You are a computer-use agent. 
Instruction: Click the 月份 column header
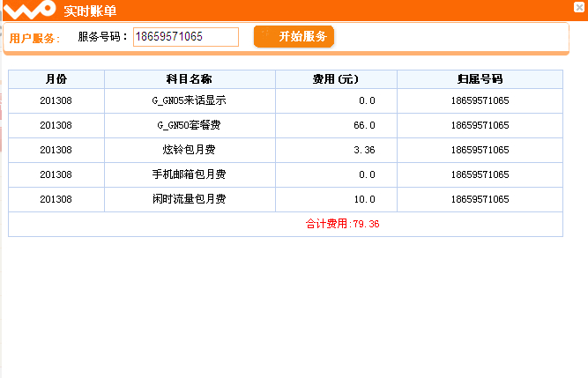coord(56,79)
